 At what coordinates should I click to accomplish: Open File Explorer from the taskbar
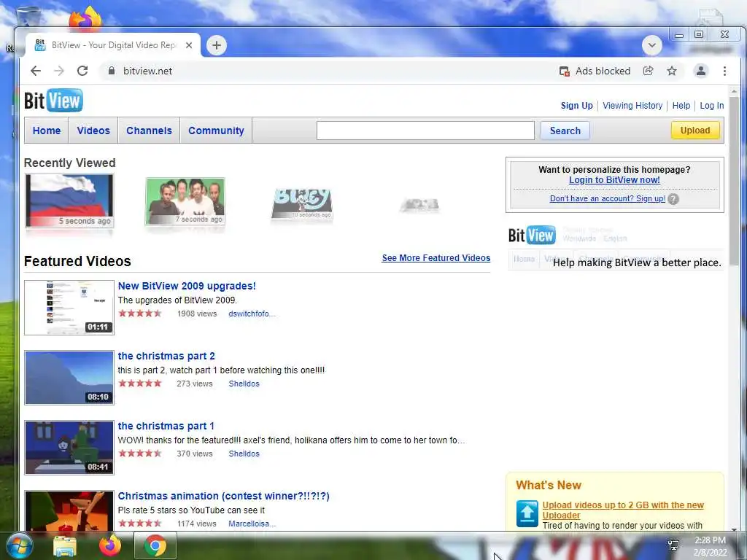pos(65,546)
